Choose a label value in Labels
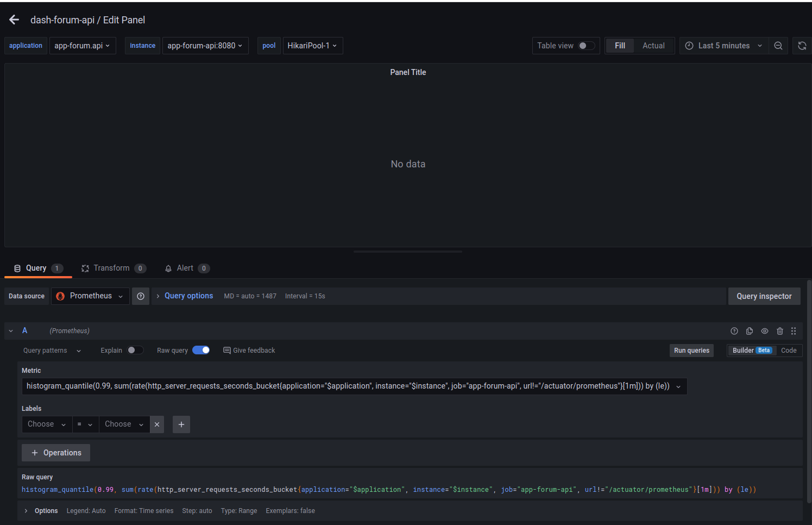The width and height of the screenshot is (812, 525). pyautogui.click(x=124, y=424)
